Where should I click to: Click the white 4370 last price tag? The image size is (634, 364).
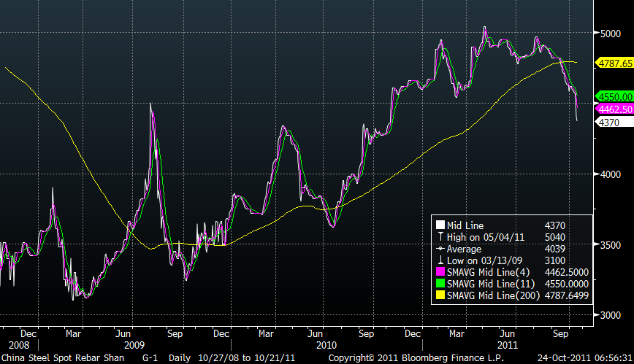pos(609,123)
